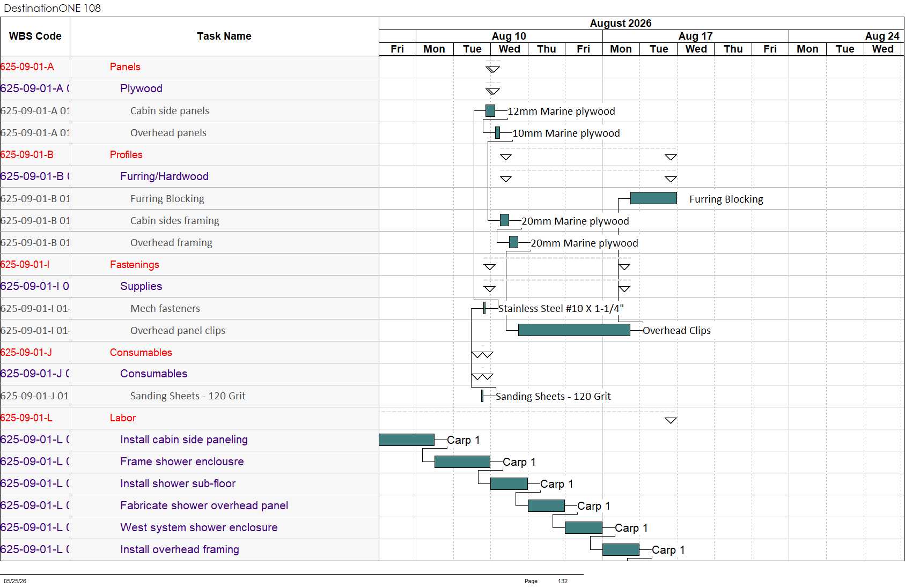This screenshot has height=588, width=905.
Task: Click the Install shower sub-floor Gantt bar
Action: 509,484
